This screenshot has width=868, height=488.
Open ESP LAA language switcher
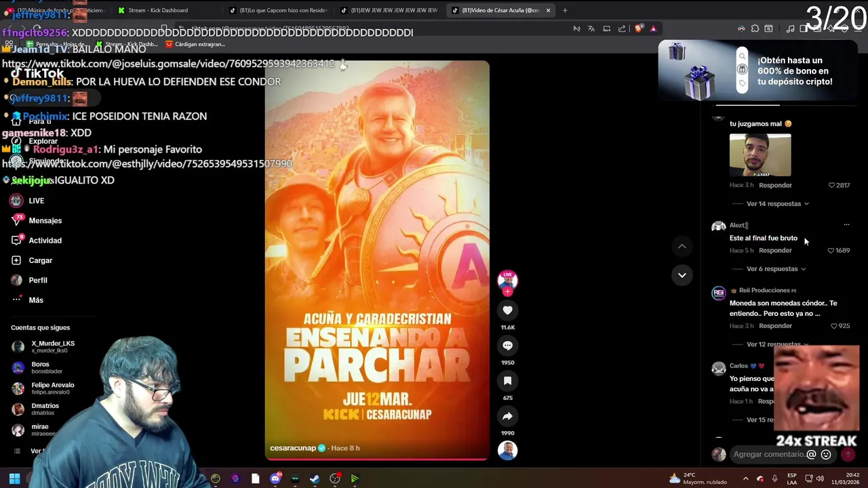792,479
